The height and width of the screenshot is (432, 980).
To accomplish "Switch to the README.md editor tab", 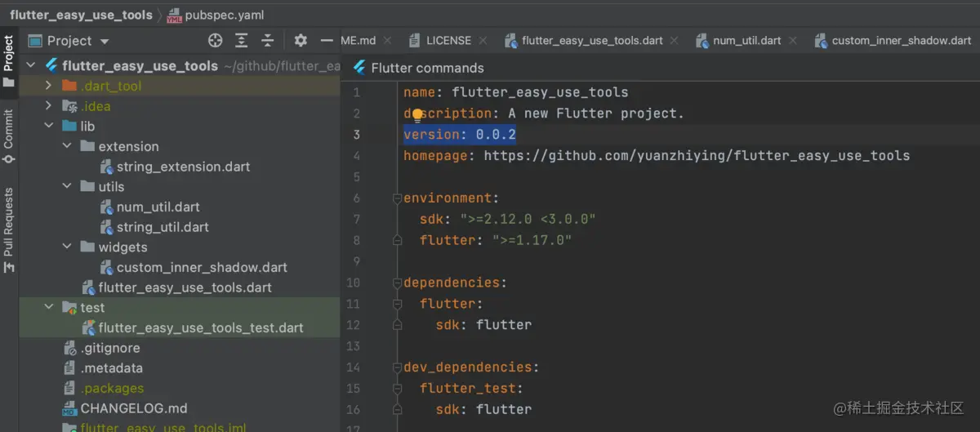I will (x=358, y=40).
